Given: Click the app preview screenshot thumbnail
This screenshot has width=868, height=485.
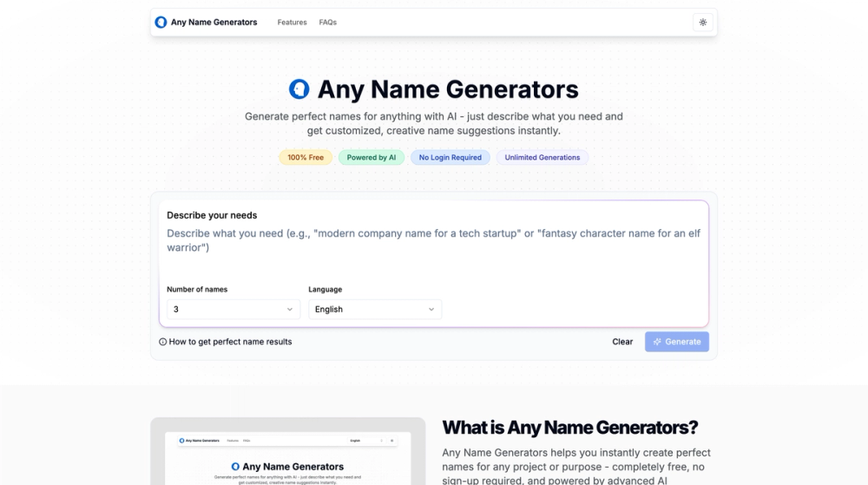Looking at the screenshot, I should (288, 451).
